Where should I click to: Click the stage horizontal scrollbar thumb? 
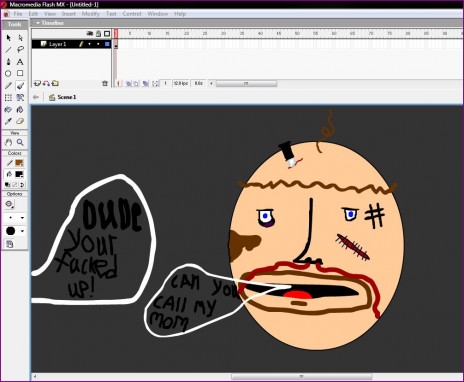[301, 377]
